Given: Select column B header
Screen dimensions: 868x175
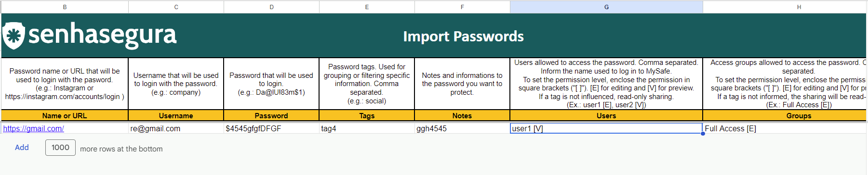Looking at the screenshot, I should point(65,7).
